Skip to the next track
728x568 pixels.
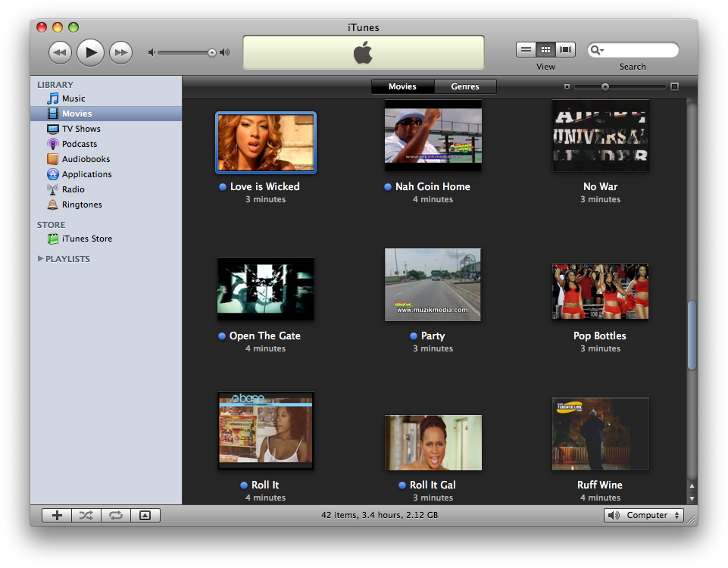120,52
